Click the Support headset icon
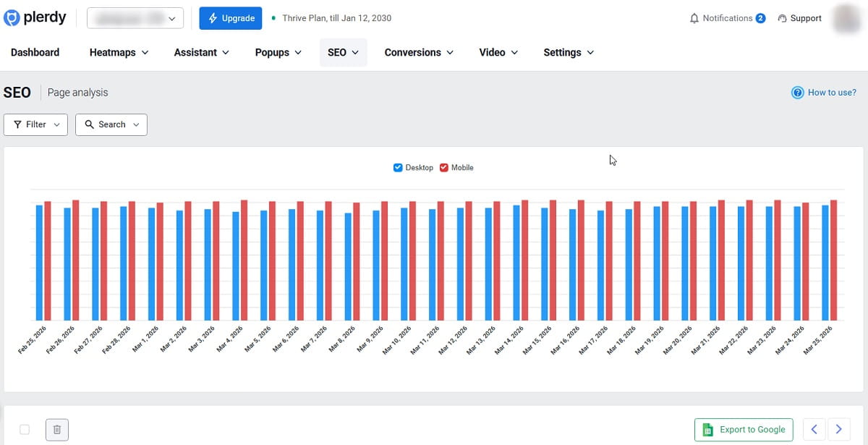The width and height of the screenshot is (868, 445). (783, 18)
